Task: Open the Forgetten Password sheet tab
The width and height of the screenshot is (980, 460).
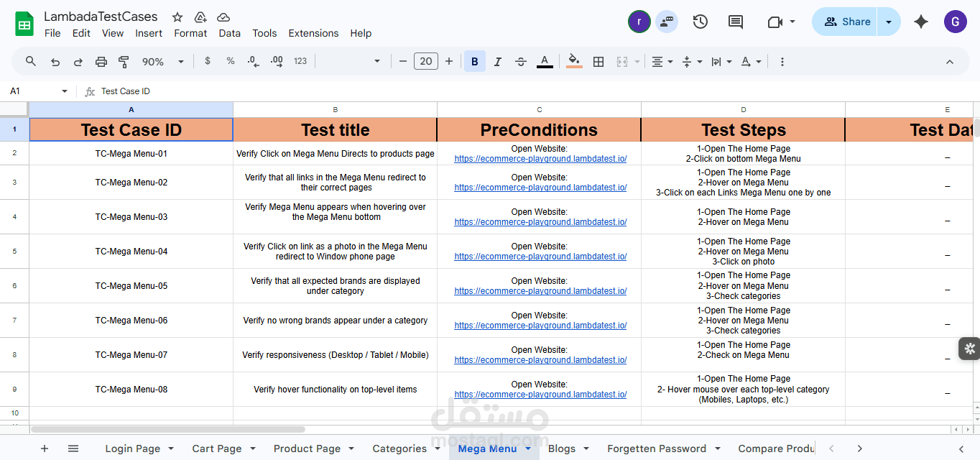Action: (x=657, y=448)
